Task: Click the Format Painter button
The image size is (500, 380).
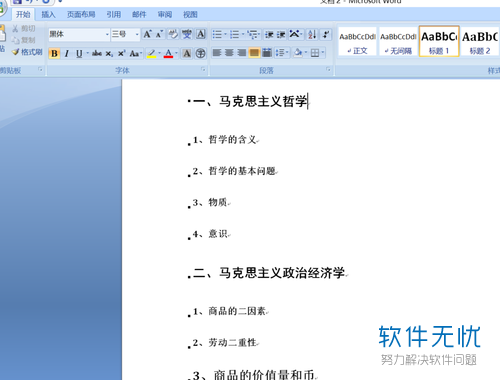Action: (27, 52)
